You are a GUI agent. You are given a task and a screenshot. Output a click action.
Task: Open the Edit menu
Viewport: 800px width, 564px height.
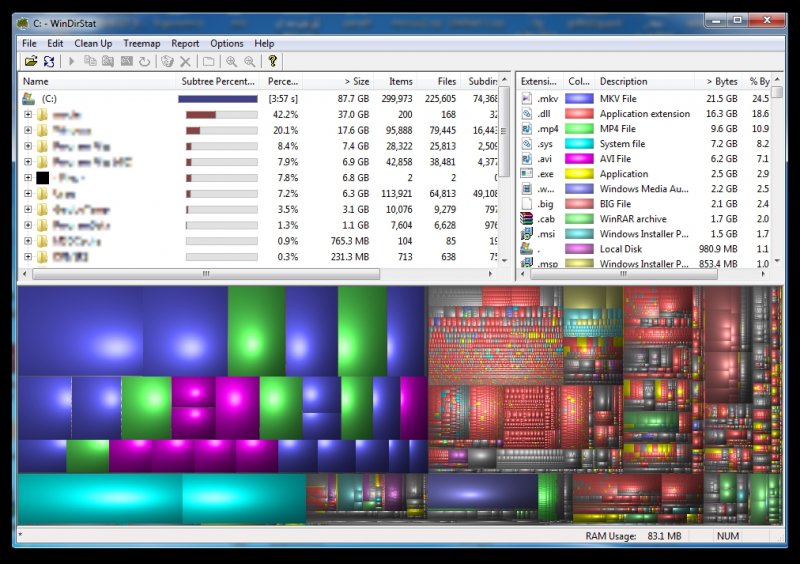[55, 43]
